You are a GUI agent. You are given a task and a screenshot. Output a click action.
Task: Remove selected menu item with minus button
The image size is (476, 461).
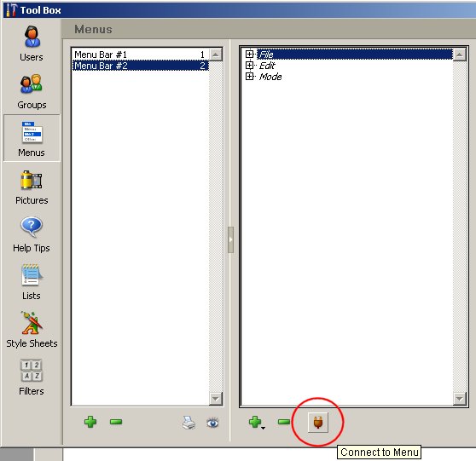point(284,422)
